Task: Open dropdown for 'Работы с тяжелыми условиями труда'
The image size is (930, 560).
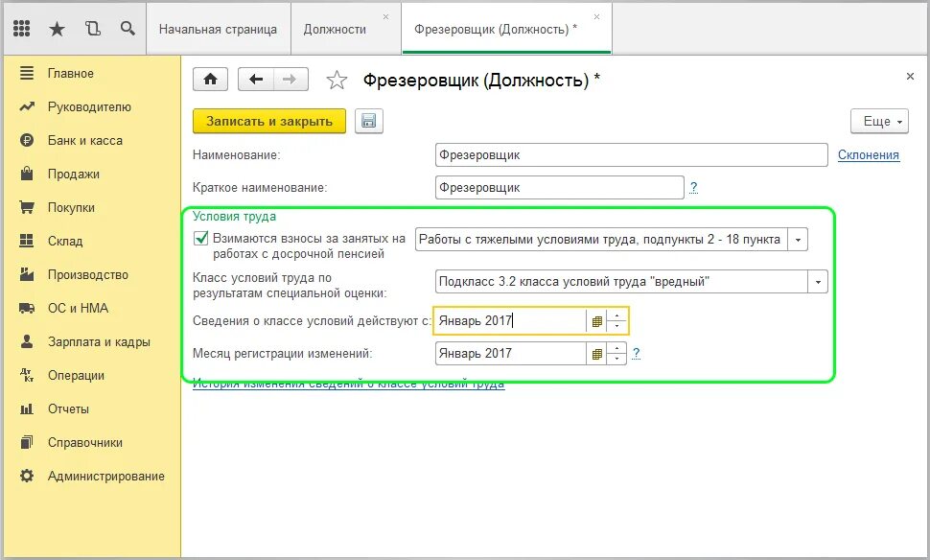Action: 797,239
